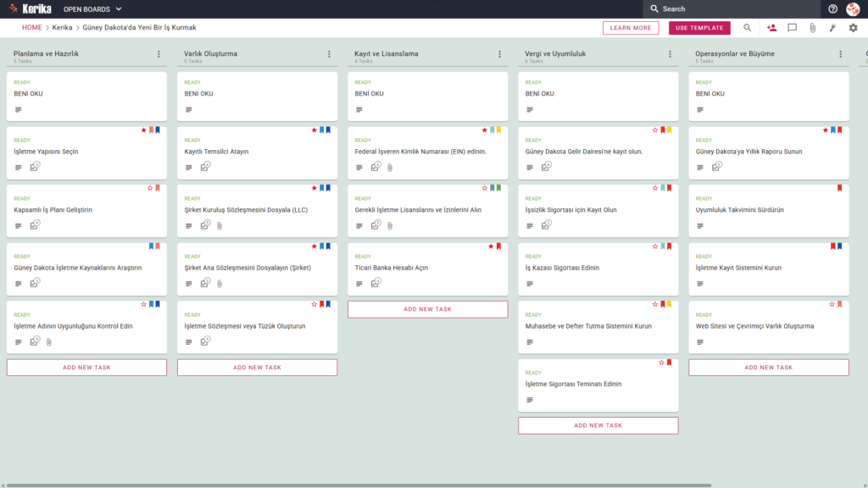Open the user avatar in top bar
Viewport: 868px width, 488px height.
[x=853, y=8]
